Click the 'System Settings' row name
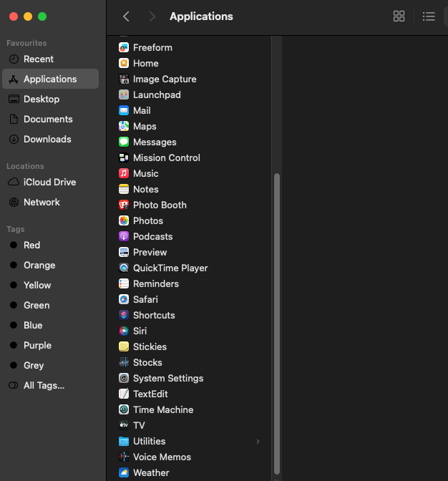Screen dimensions: 448x481 coord(168,378)
